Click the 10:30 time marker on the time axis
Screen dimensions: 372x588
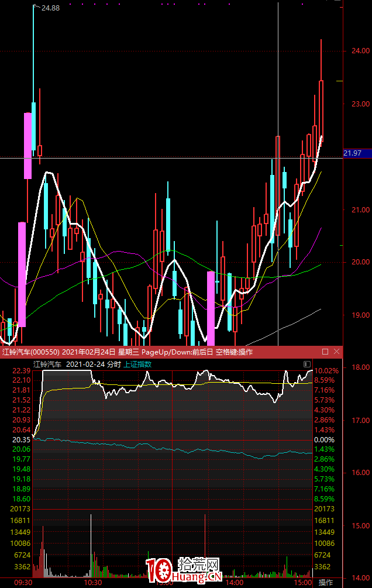93,583
